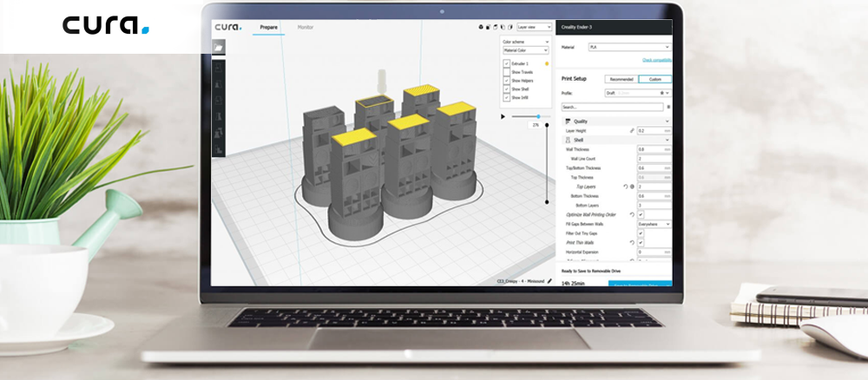
Task: Click the Cura logo in app header
Action: pyautogui.click(x=227, y=27)
